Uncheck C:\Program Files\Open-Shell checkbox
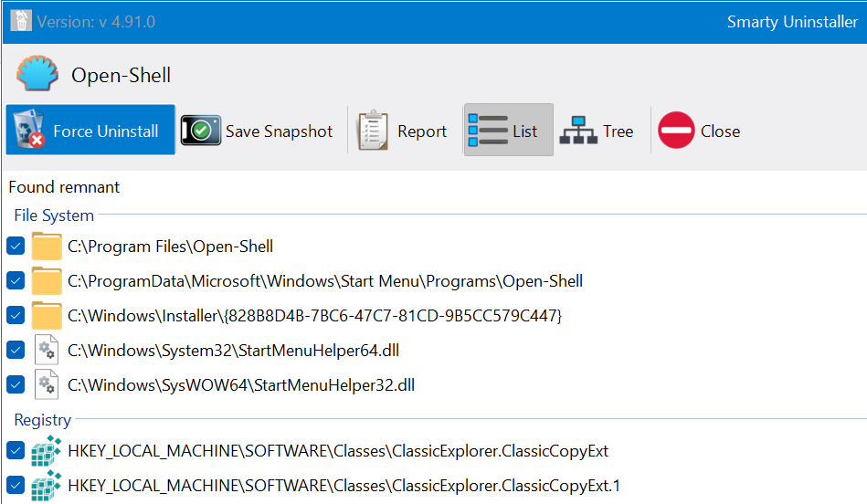This screenshot has width=867, height=504. click(x=16, y=247)
